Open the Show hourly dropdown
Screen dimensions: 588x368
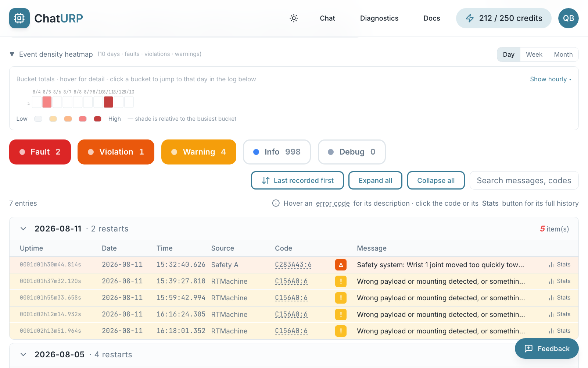pyautogui.click(x=551, y=79)
